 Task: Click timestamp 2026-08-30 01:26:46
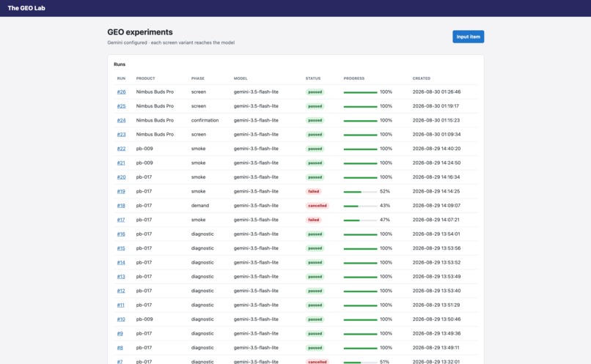click(x=436, y=92)
